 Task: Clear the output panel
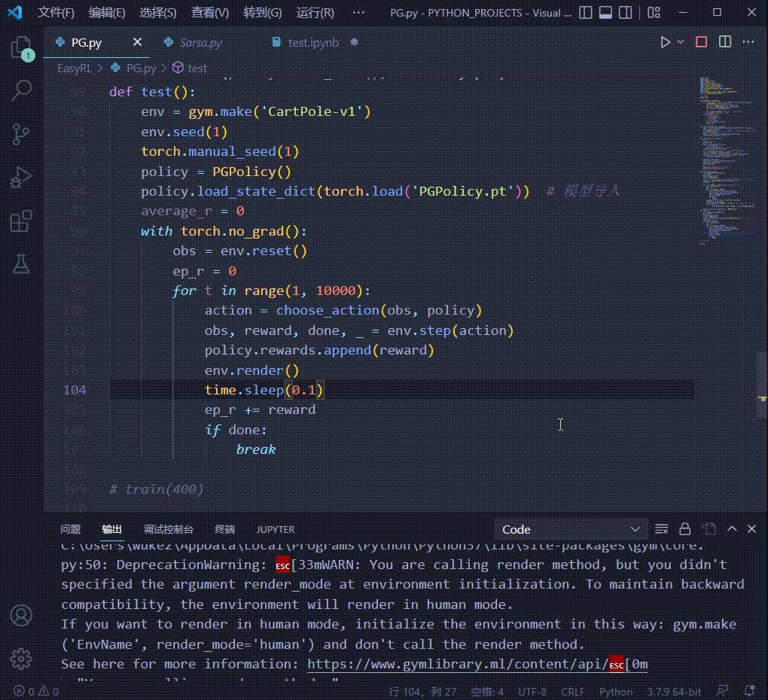coord(661,528)
